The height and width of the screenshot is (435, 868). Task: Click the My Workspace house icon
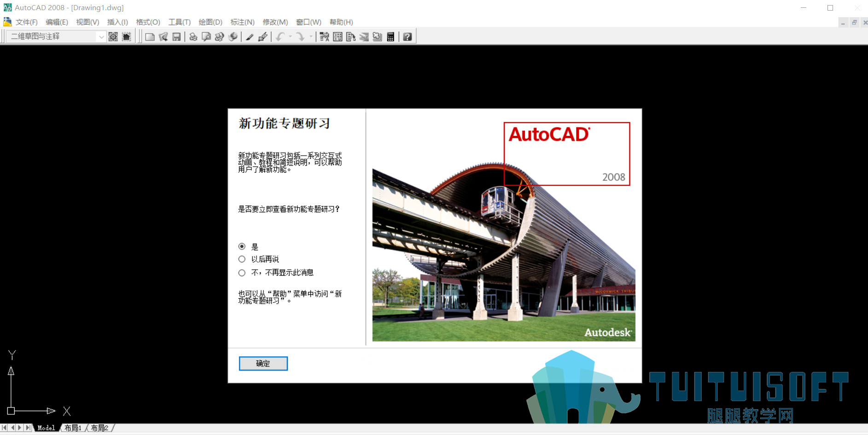pyautogui.click(x=127, y=37)
